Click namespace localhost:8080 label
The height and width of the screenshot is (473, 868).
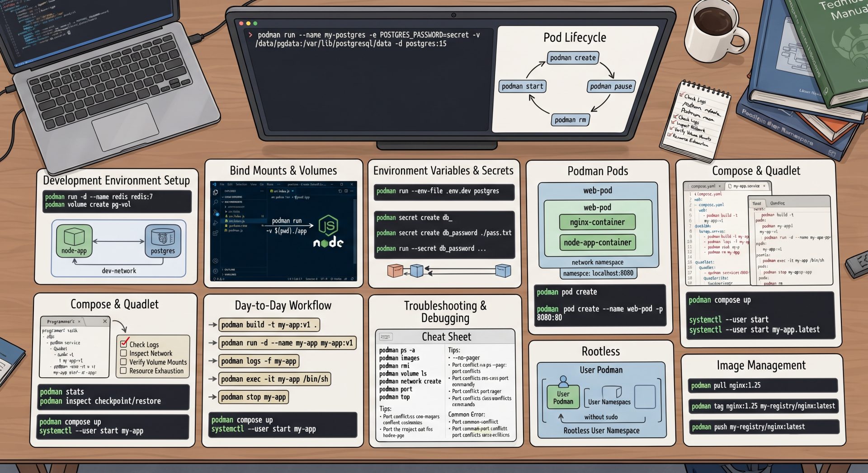(x=598, y=273)
